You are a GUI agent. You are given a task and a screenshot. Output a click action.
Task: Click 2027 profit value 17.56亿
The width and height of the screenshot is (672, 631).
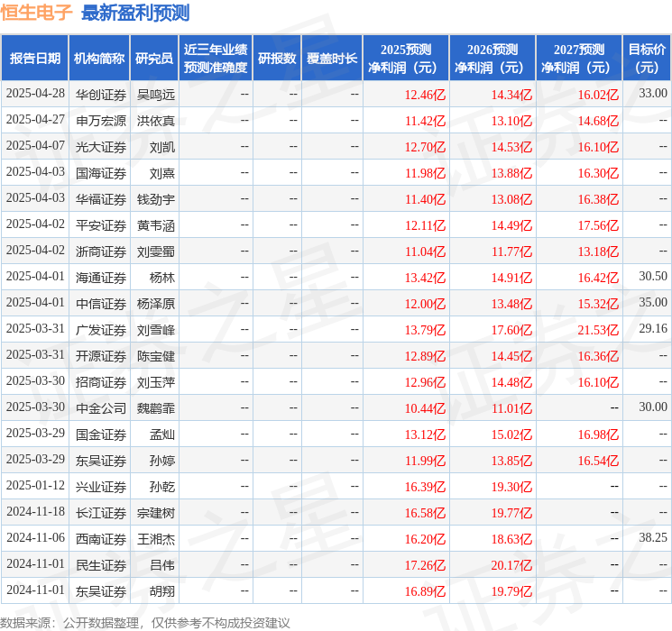pos(598,225)
